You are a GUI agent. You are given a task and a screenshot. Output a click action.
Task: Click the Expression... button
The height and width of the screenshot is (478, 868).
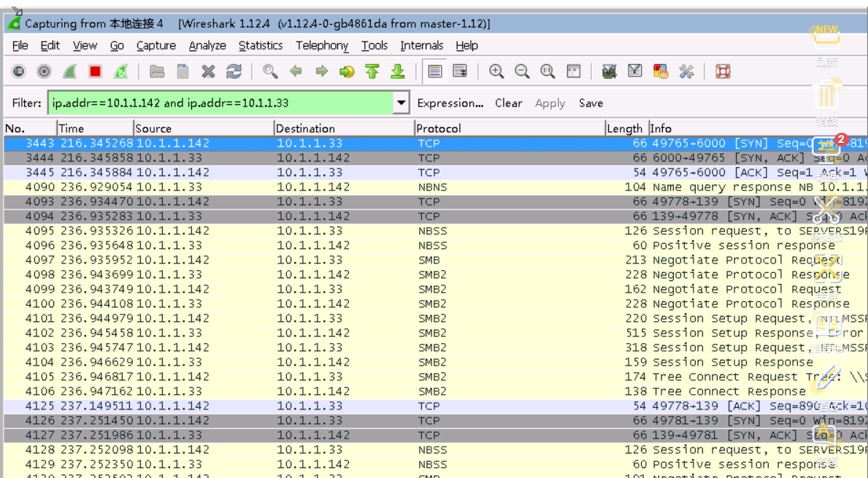point(450,103)
